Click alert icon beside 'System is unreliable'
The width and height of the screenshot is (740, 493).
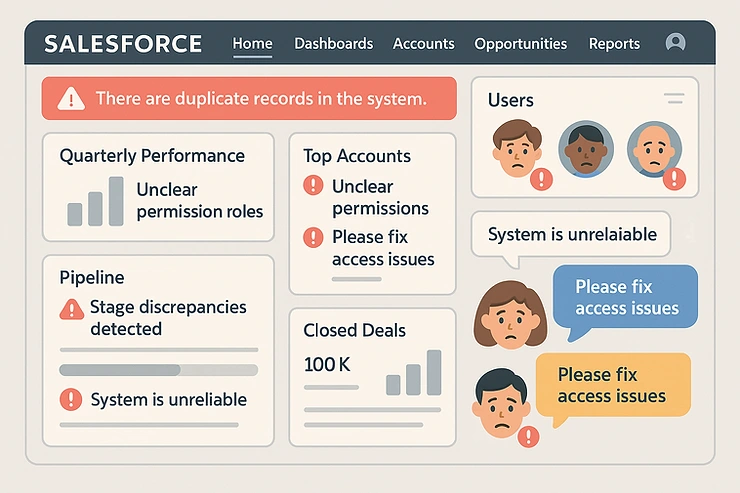[71, 399]
